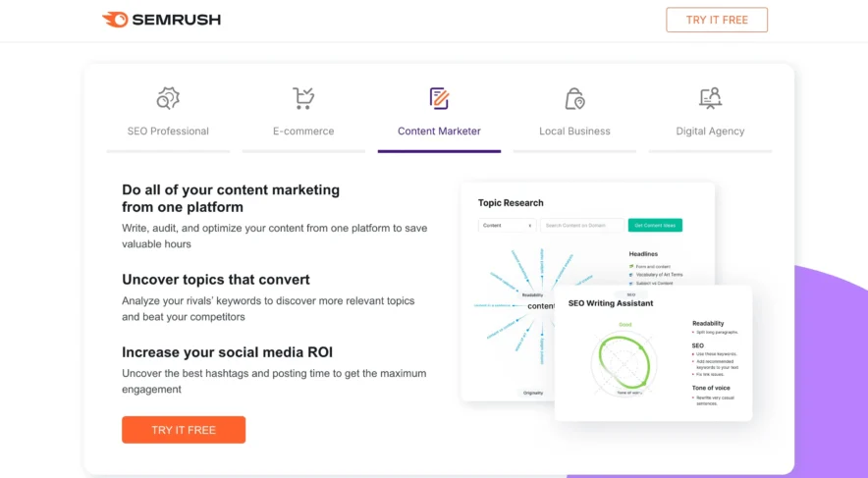Open the Content dropdown in Topic Research

(507, 226)
